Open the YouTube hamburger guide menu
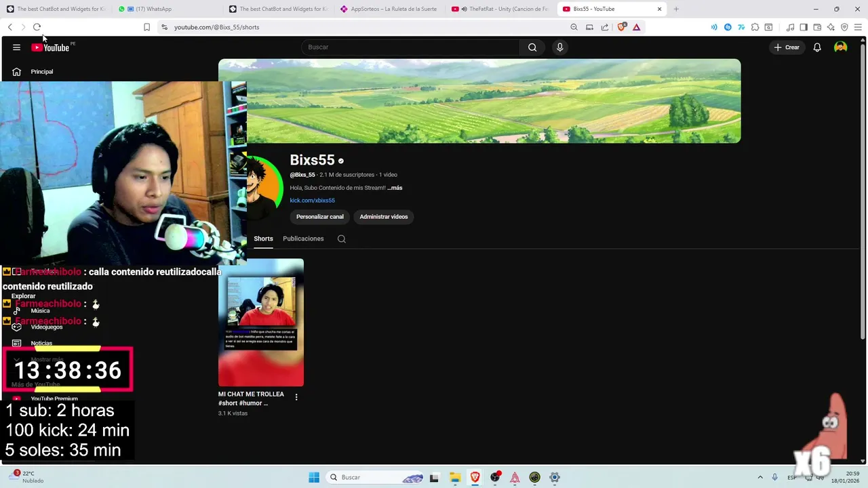 (x=16, y=47)
